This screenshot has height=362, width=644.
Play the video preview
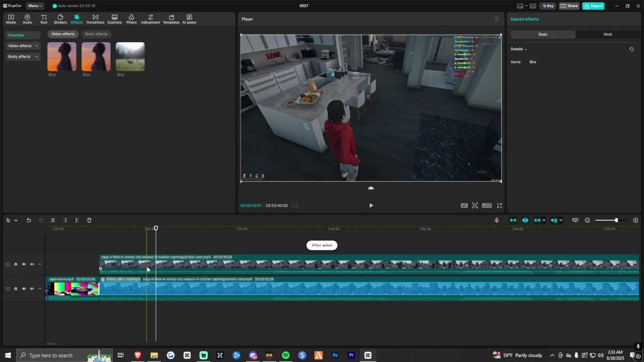(x=371, y=206)
